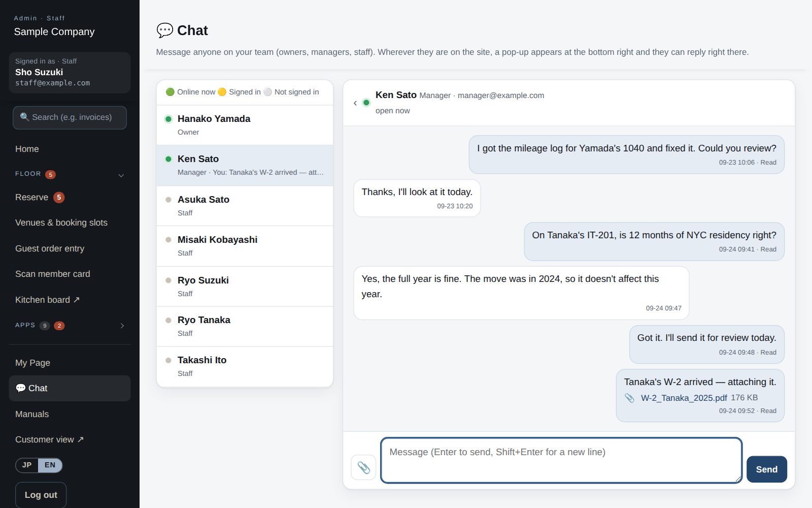
Task: Click the Send button
Action: [766, 469]
